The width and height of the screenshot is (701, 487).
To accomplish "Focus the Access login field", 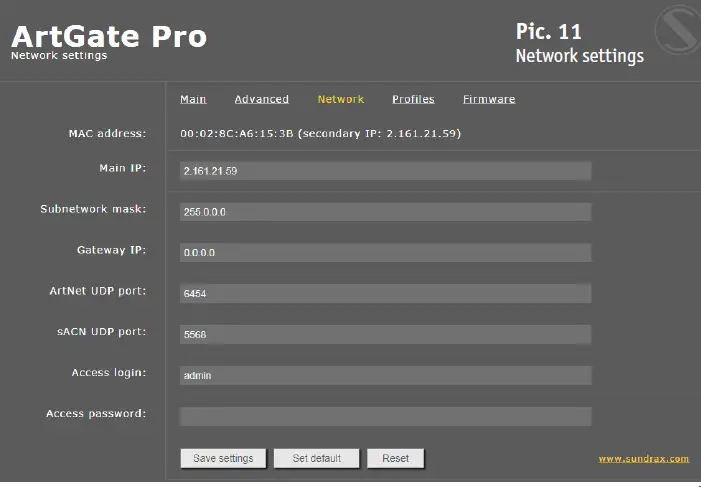I will (385, 375).
